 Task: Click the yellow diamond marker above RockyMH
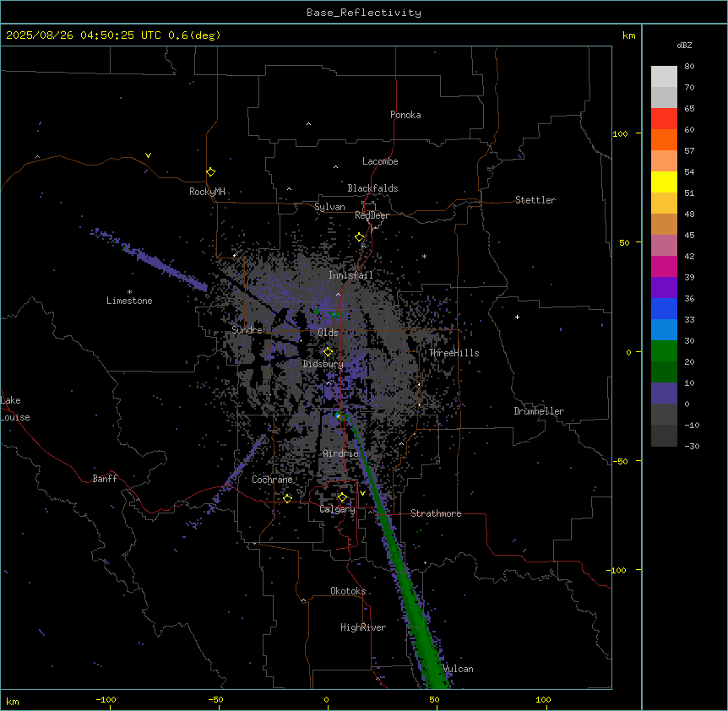coord(210,171)
